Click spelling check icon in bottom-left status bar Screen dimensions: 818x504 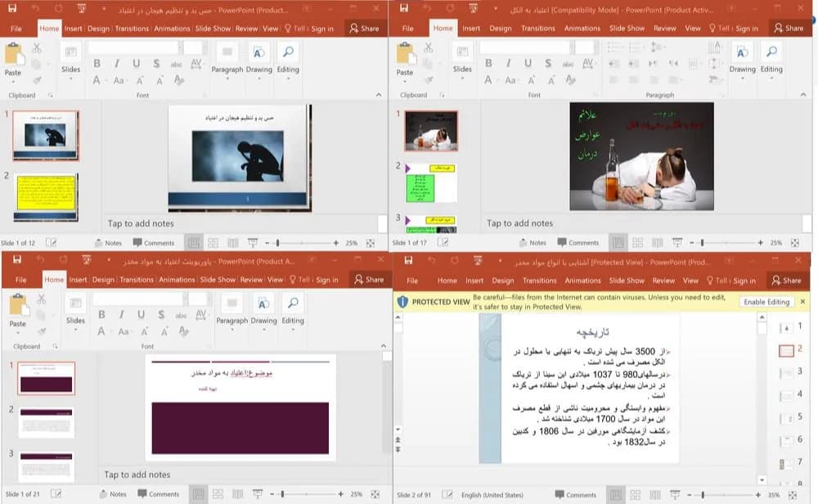(56, 493)
